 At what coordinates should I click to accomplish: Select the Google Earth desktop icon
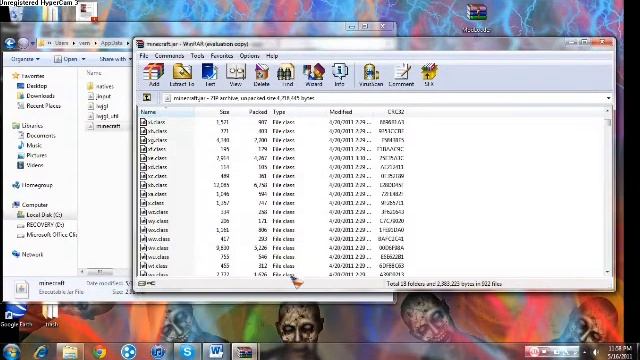pyautogui.click(x=16, y=315)
